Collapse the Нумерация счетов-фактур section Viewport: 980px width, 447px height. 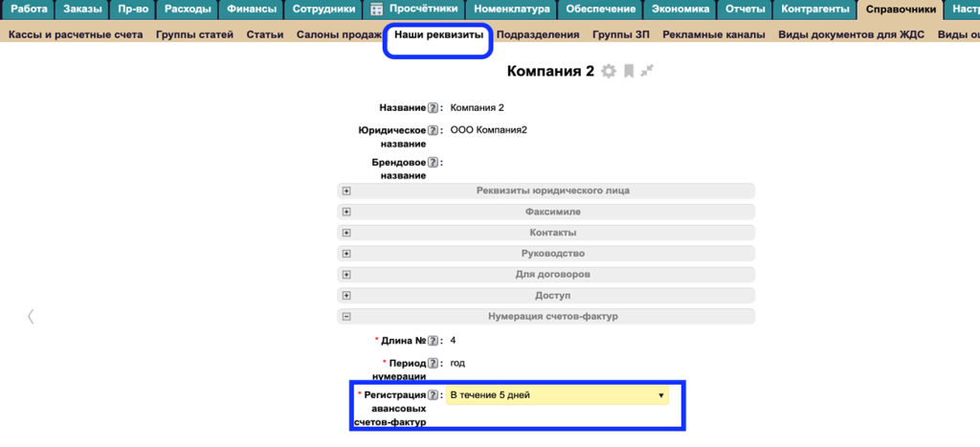point(346,317)
